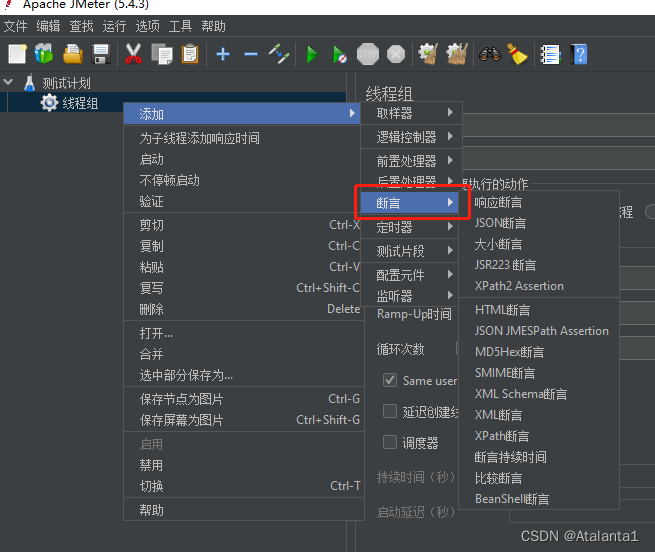655x552 pixels.
Task: Click the Expand all plus icon
Action: (223, 54)
